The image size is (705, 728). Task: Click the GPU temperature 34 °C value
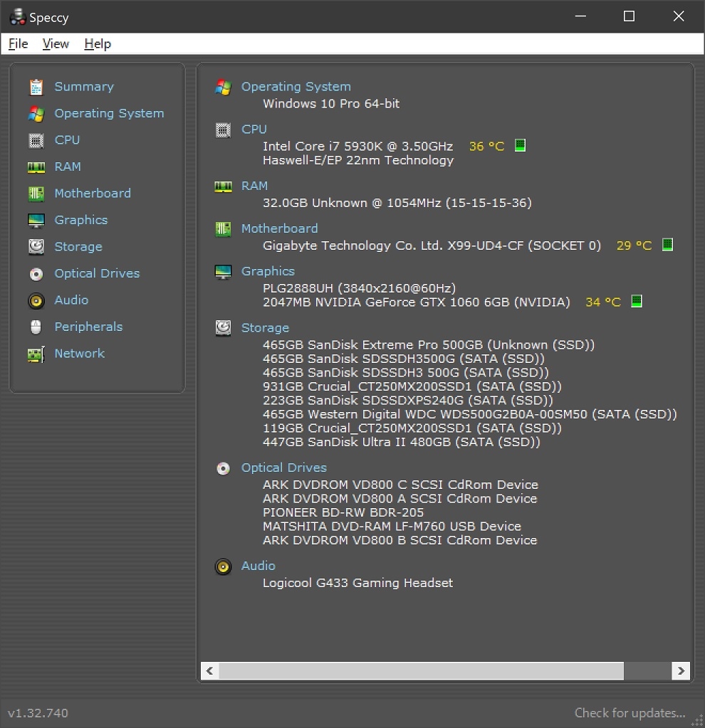point(602,302)
